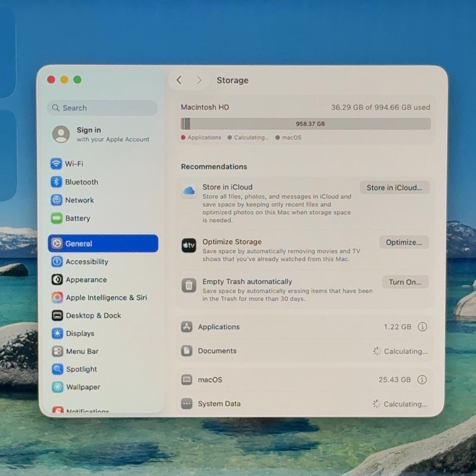Click the gray macOS legend dot
The height and width of the screenshot is (476, 476).
click(277, 137)
